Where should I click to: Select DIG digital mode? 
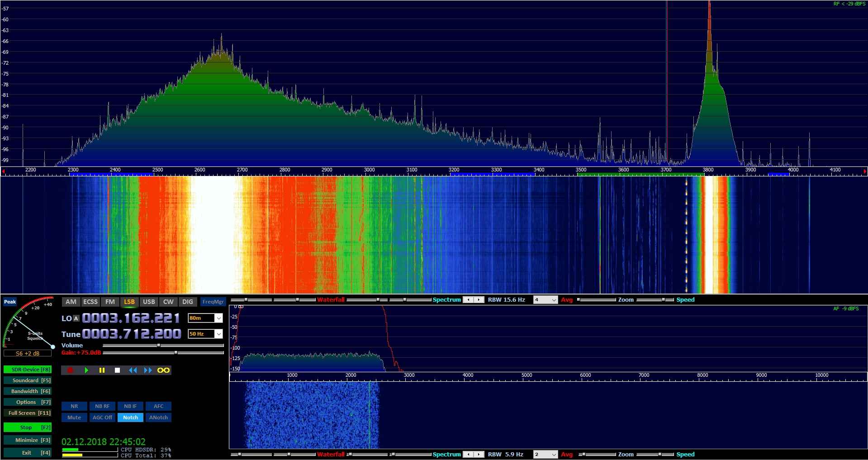(188, 302)
